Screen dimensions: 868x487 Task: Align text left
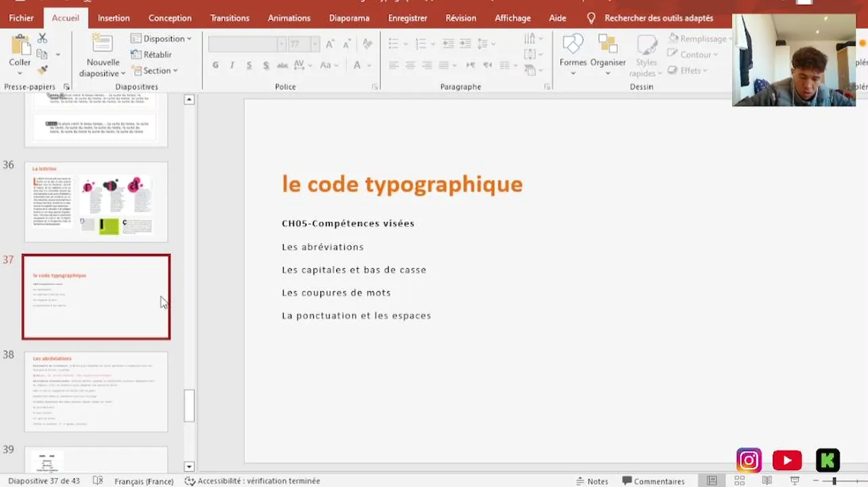click(x=394, y=66)
